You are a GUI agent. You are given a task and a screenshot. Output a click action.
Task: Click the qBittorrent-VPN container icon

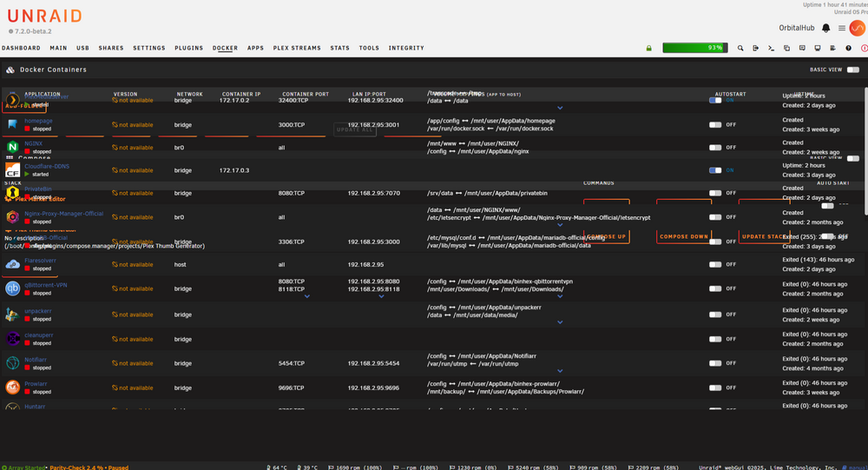(12, 288)
